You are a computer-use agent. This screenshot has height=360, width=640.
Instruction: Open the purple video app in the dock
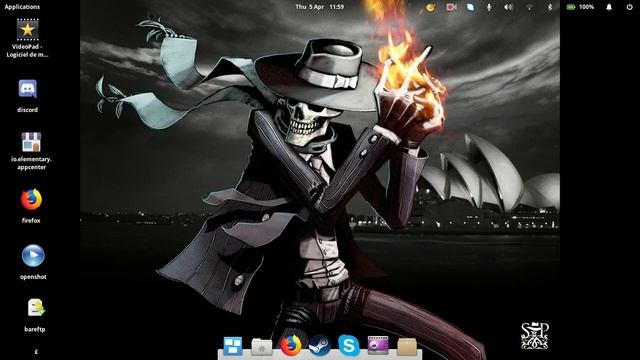point(378,345)
